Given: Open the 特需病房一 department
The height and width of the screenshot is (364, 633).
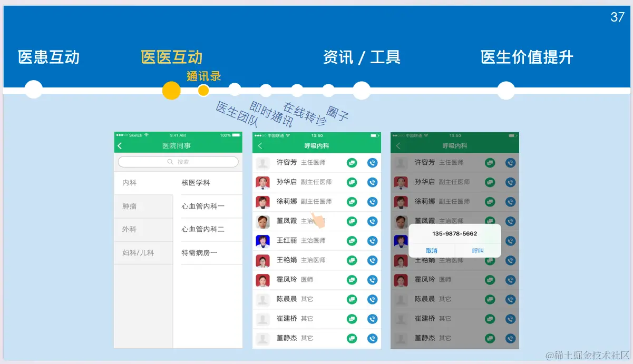Looking at the screenshot, I should point(208,253).
